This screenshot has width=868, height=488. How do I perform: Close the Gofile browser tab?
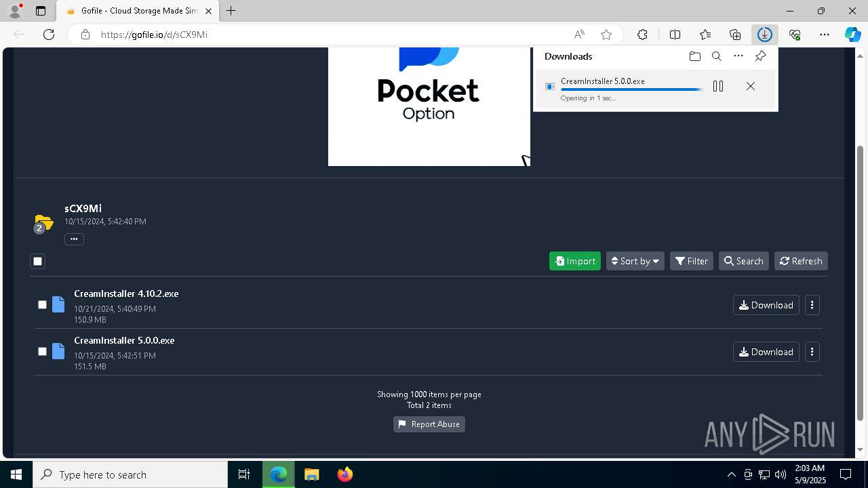coord(208,11)
